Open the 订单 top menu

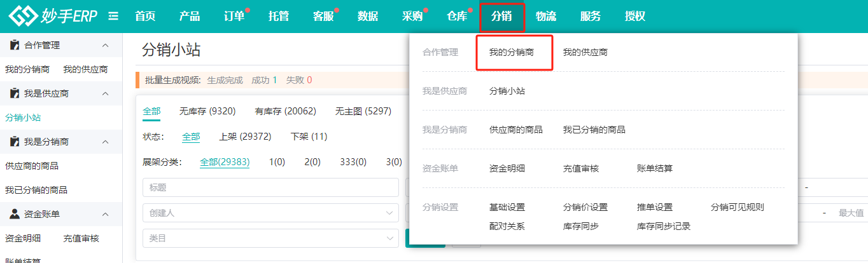[x=234, y=17]
